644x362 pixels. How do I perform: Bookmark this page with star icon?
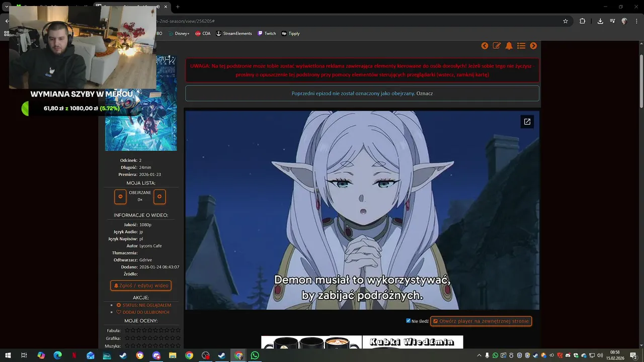tap(566, 21)
